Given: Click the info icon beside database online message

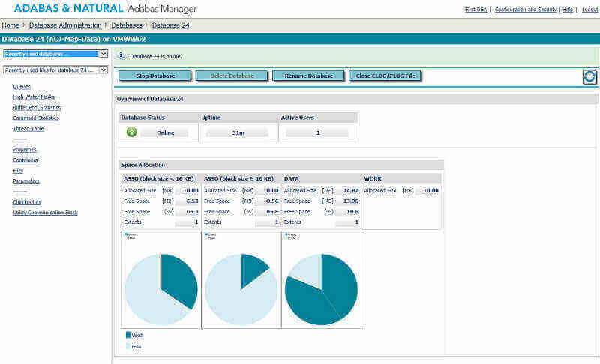Looking at the screenshot, I should (121, 55).
